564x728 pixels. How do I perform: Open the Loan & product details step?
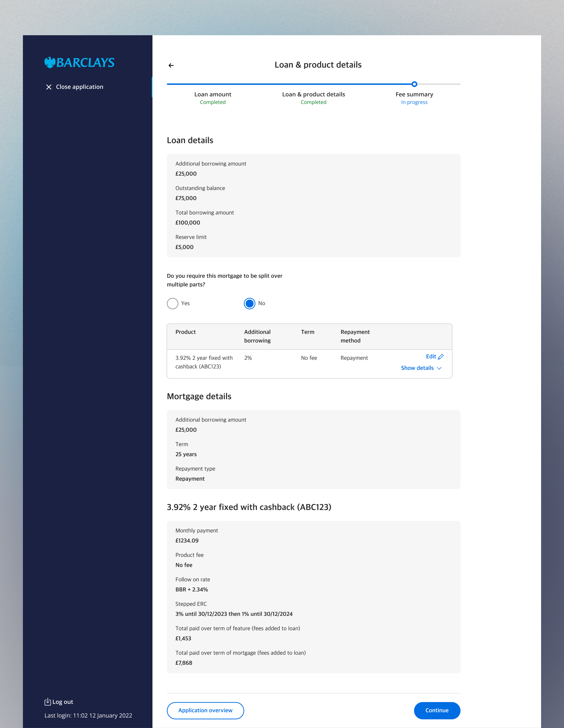pos(314,98)
